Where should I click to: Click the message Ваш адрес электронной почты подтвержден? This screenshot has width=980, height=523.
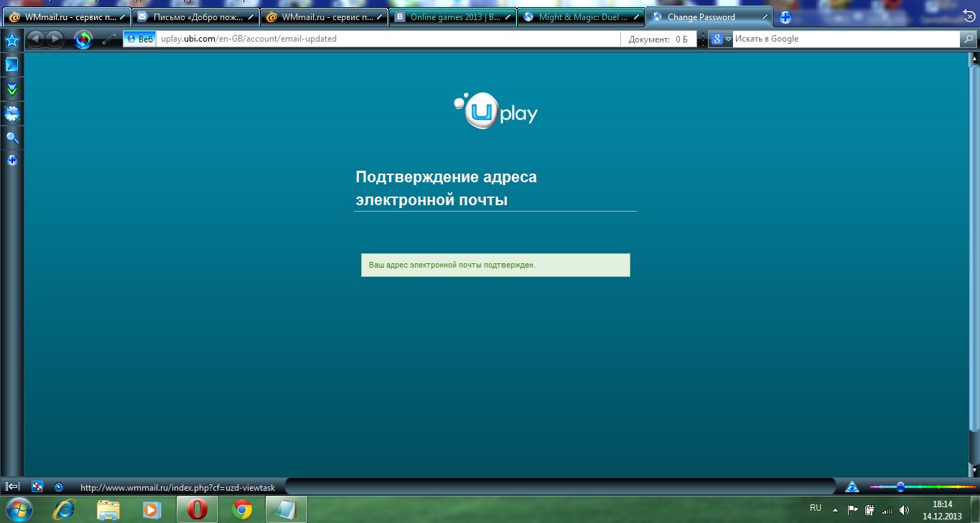pyautogui.click(x=495, y=265)
